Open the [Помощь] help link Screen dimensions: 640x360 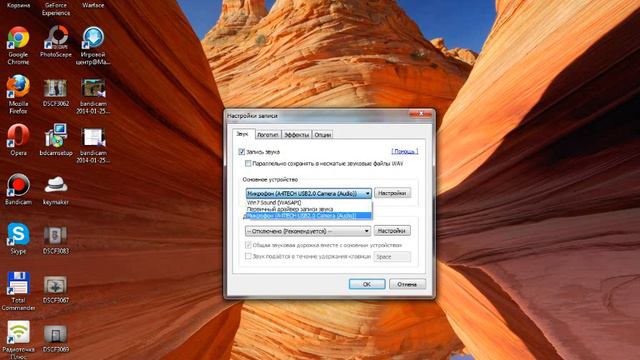(404, 151)
